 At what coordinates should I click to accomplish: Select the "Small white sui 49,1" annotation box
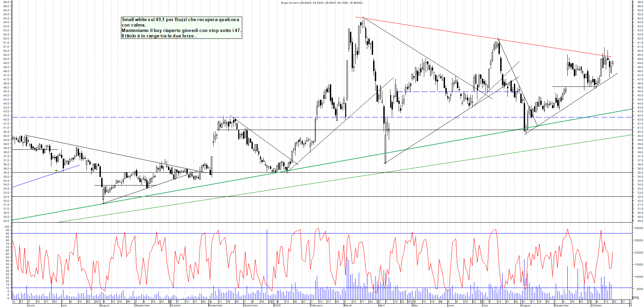(181, 28)
